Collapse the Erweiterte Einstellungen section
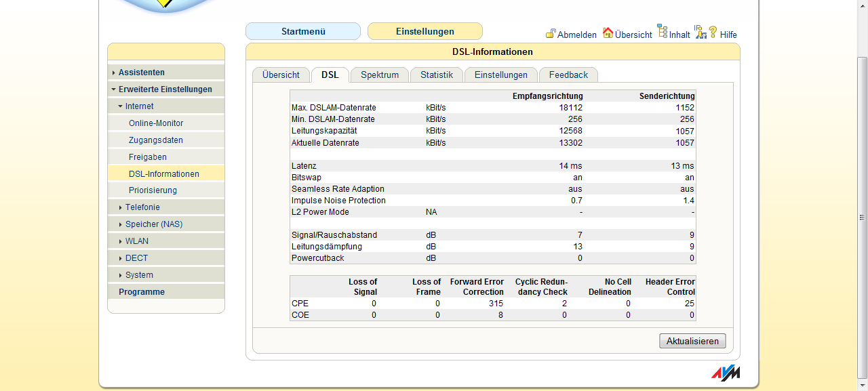The height and width of the screenshot is (391, 868). click(x=165, y=89)
